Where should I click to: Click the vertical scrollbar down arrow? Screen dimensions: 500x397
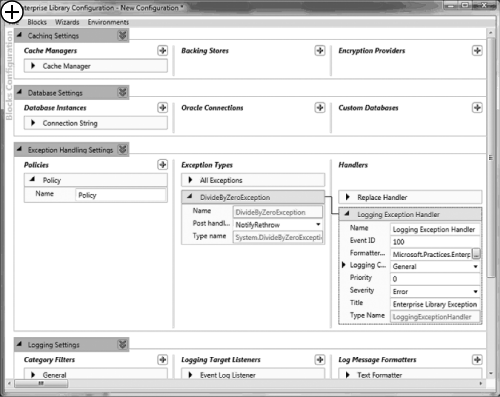pyautogui.click(x=491, y=374)
